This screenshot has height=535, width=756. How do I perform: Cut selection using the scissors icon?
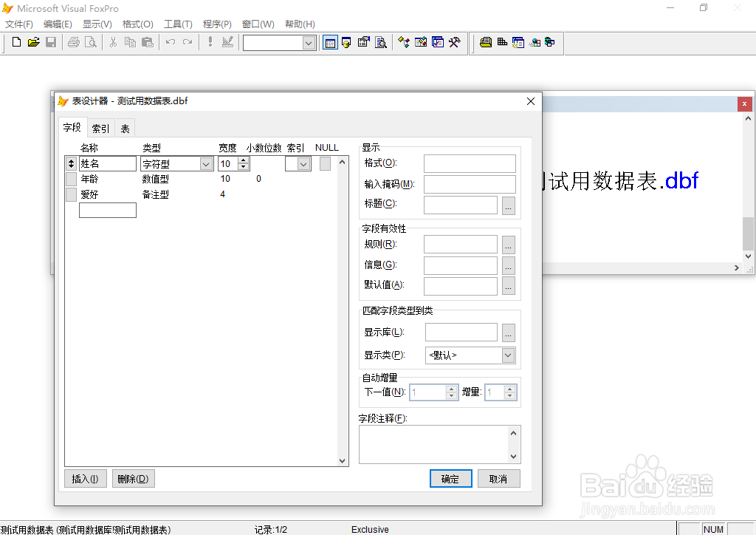114,42
